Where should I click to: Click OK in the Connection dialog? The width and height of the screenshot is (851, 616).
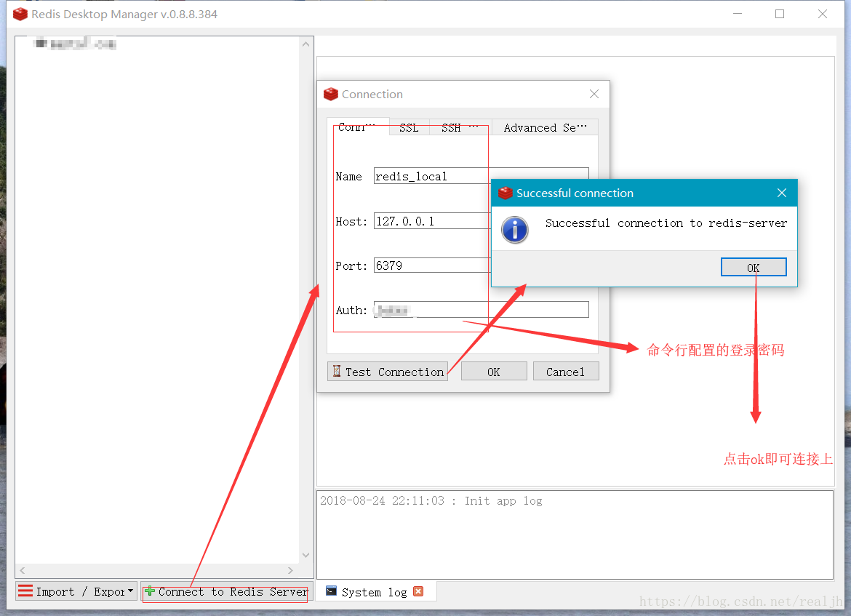[494, 372]
